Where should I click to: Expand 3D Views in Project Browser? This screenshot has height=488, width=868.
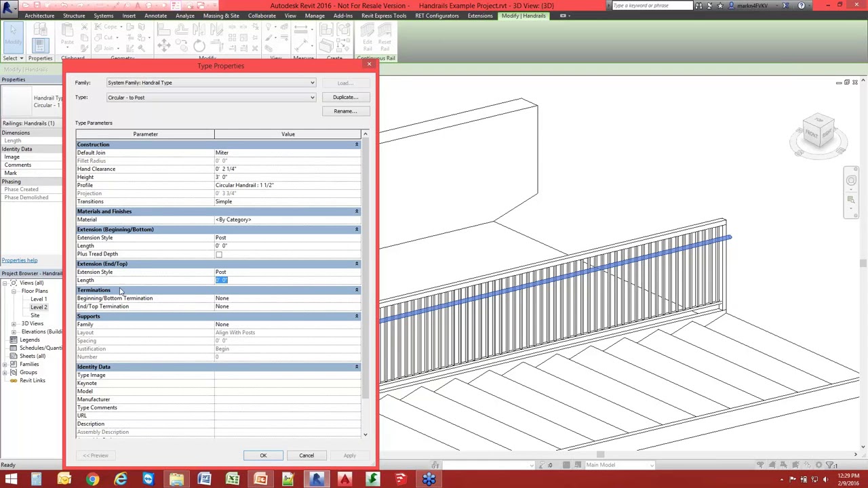(x=14, y=323)
